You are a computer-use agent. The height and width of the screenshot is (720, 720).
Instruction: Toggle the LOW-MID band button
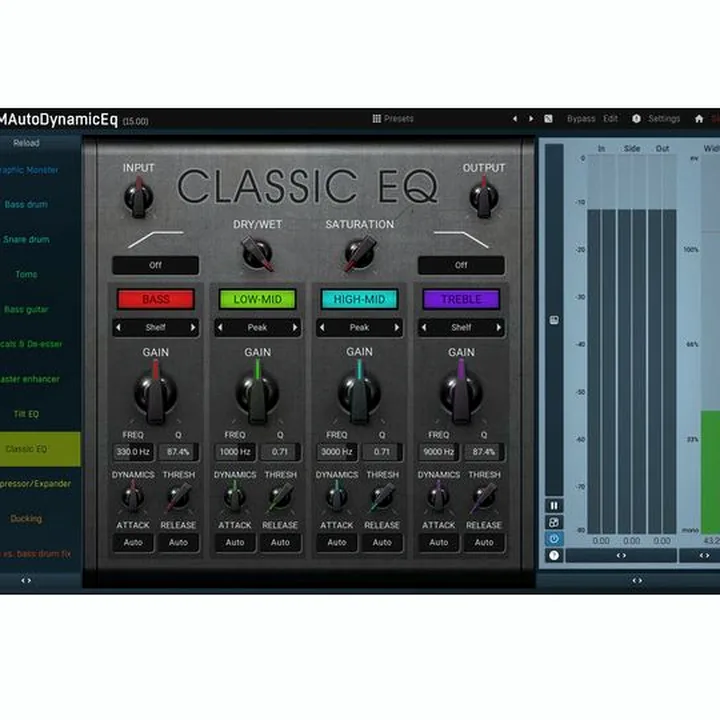point(258,299)
